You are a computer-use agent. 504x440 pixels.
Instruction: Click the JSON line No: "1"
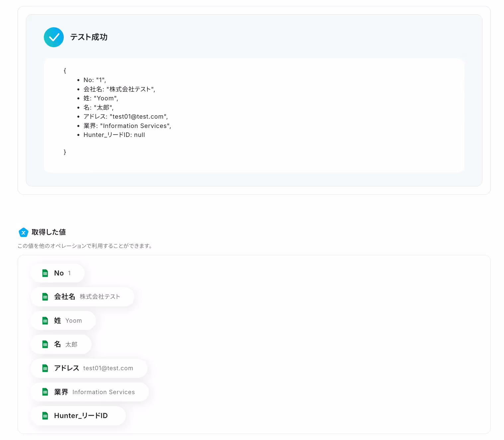click(x=95, y=80)
